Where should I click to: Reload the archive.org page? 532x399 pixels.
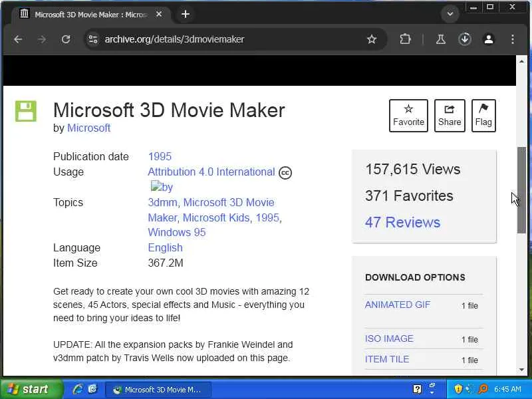(x=66, y=39)
